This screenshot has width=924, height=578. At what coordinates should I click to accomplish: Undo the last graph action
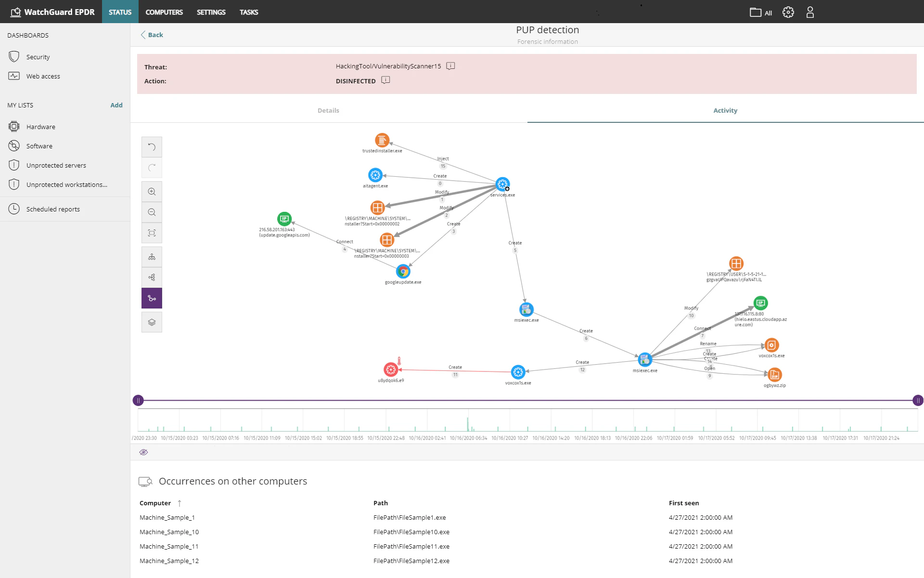(x=152, y=146)
